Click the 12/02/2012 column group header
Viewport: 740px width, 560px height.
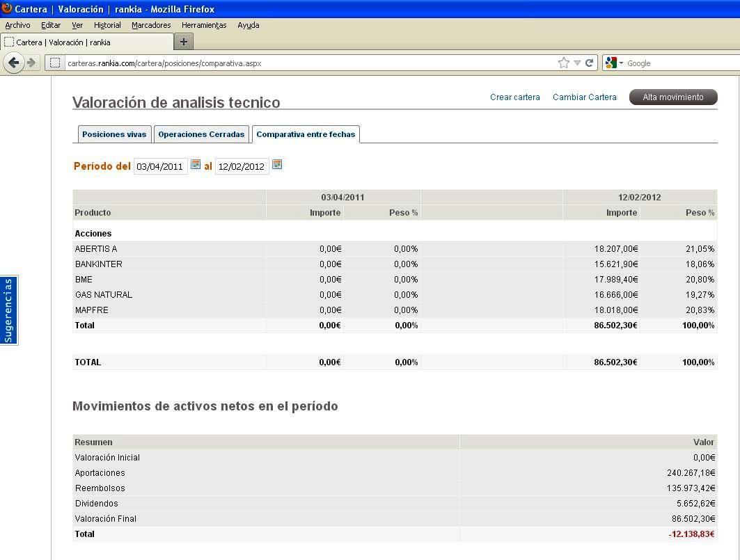point(640,197)
